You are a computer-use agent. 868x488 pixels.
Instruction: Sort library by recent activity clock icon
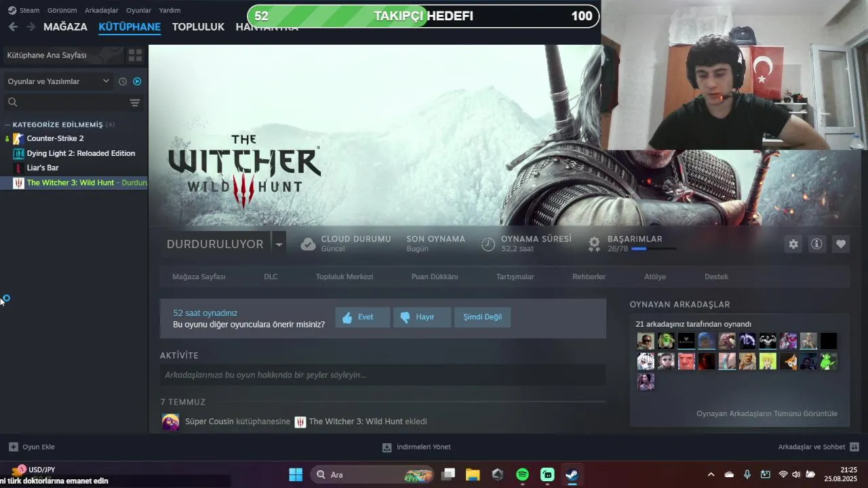click(x=123, y=81)
